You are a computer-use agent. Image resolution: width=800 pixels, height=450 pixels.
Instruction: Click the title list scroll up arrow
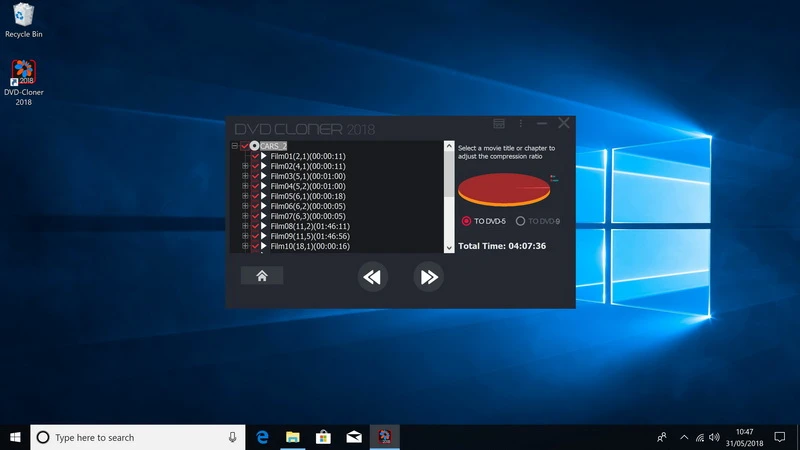[x=449, y=146]
